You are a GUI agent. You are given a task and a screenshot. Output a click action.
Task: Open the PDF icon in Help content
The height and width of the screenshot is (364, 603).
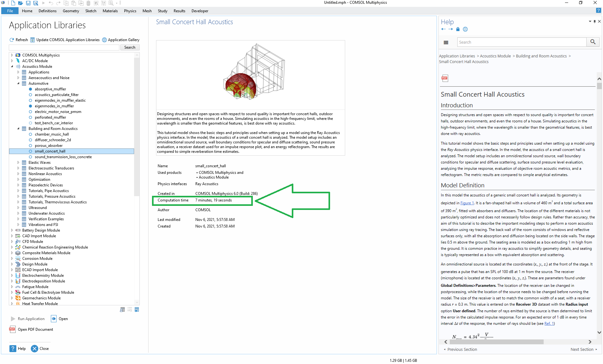pyautogui.click(x=445, y=78)
